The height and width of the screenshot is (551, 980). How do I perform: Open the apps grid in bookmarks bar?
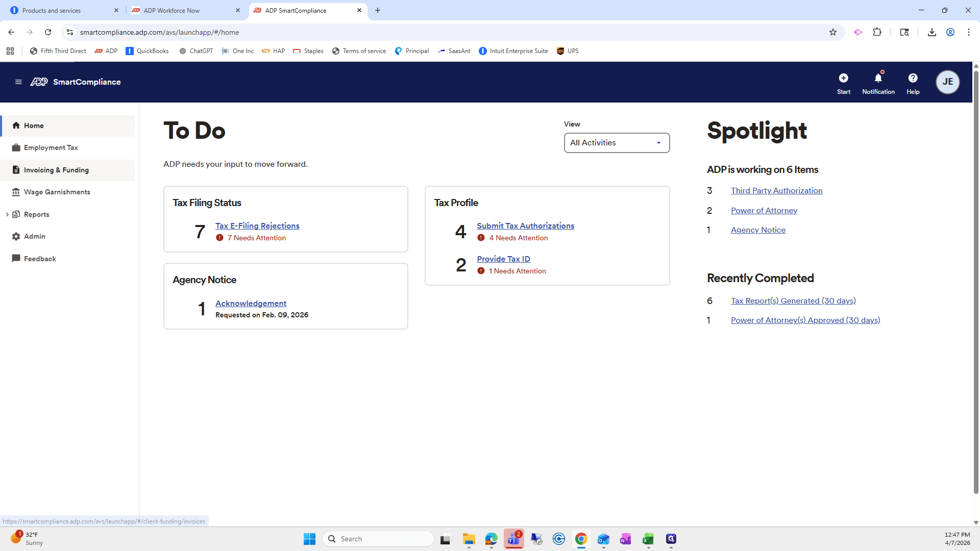10,51
